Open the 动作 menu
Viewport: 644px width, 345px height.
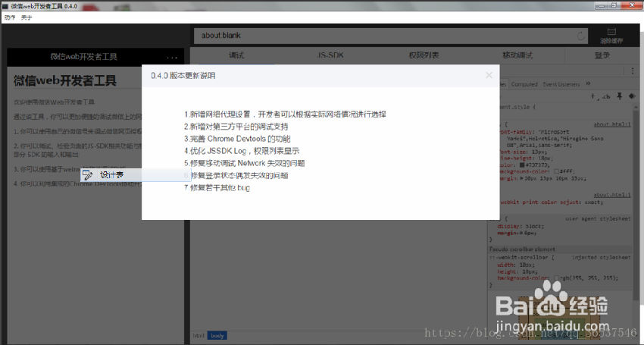10,17
